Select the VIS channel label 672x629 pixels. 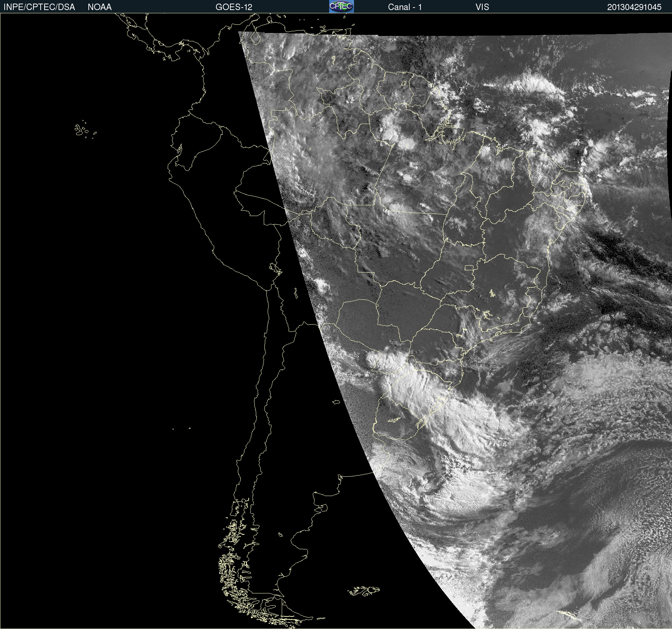[482, 7]
